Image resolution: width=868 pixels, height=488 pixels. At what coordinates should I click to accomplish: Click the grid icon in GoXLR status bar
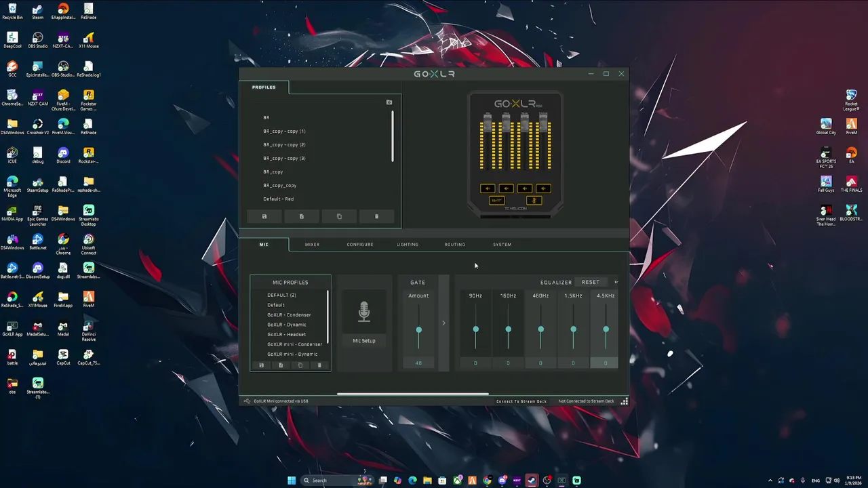(625, 401)
